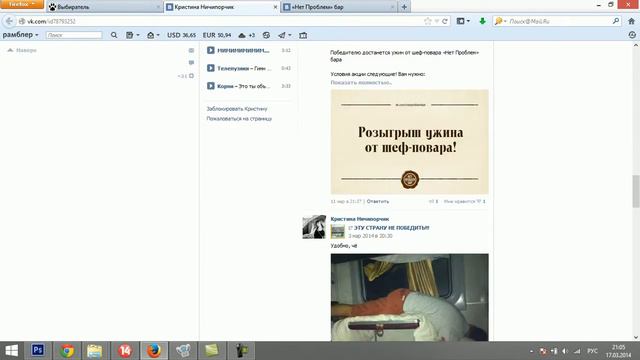Switch to the «Нет Проблем» бар tab
The image size is (640, 360).
[x=338, y=7]
